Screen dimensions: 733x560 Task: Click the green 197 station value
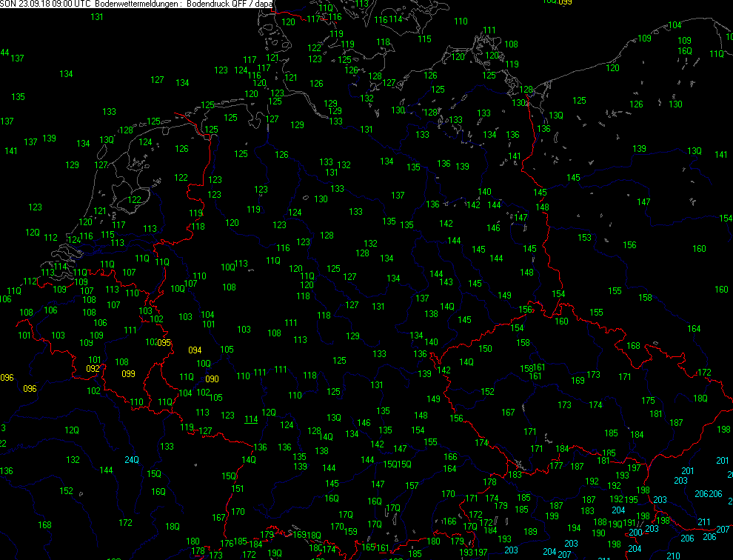coord(634,468)
